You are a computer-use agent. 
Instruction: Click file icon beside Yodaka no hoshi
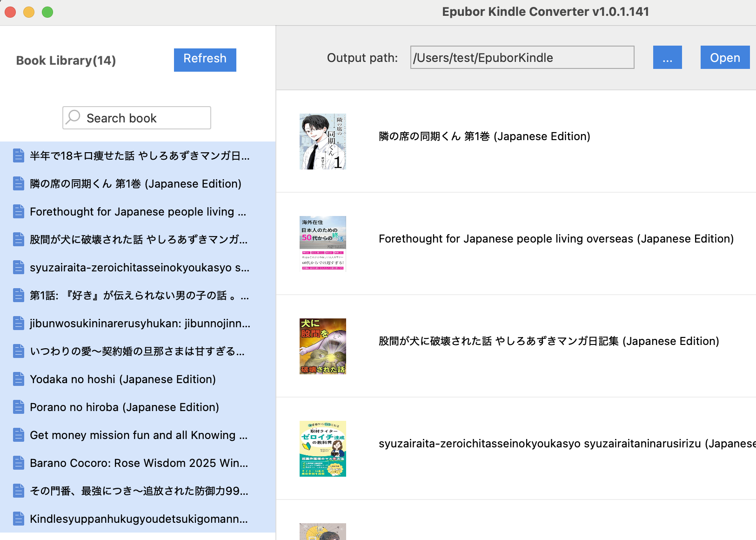19,379
